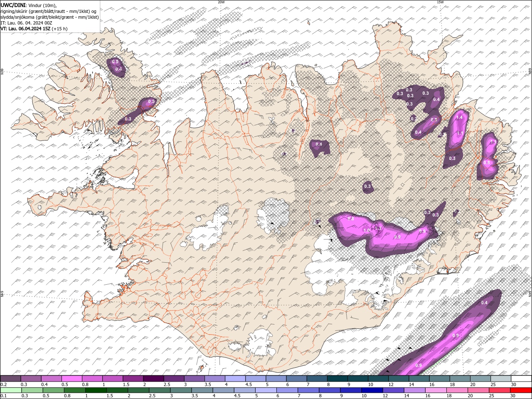Click the 'slydda/snjókoma' legend description line
The height and width of the screenshot is (399, 532).
pyautogui.click(x=49, y=17)
